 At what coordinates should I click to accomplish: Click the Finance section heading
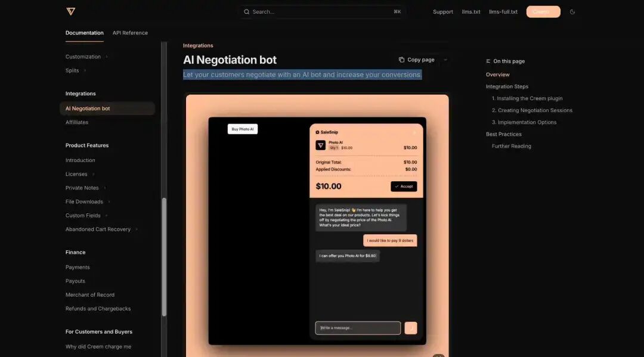76,252
